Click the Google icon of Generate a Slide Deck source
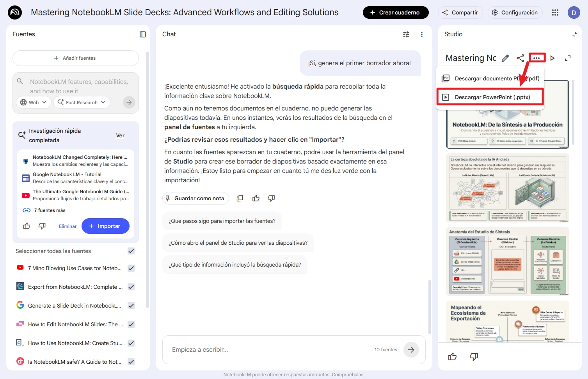This screenshot has height=379, width=588. (20, 305)
